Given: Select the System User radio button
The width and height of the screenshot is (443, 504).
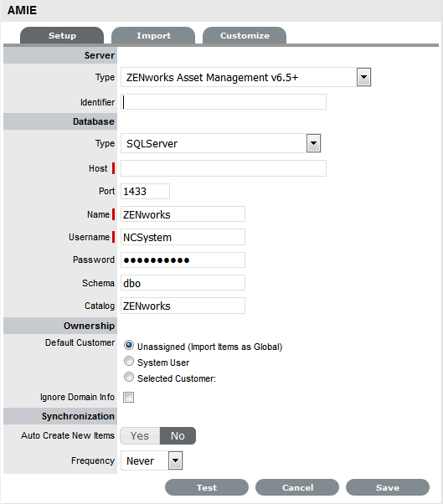Looking at the screenshot, I should [x=129, y=362].
